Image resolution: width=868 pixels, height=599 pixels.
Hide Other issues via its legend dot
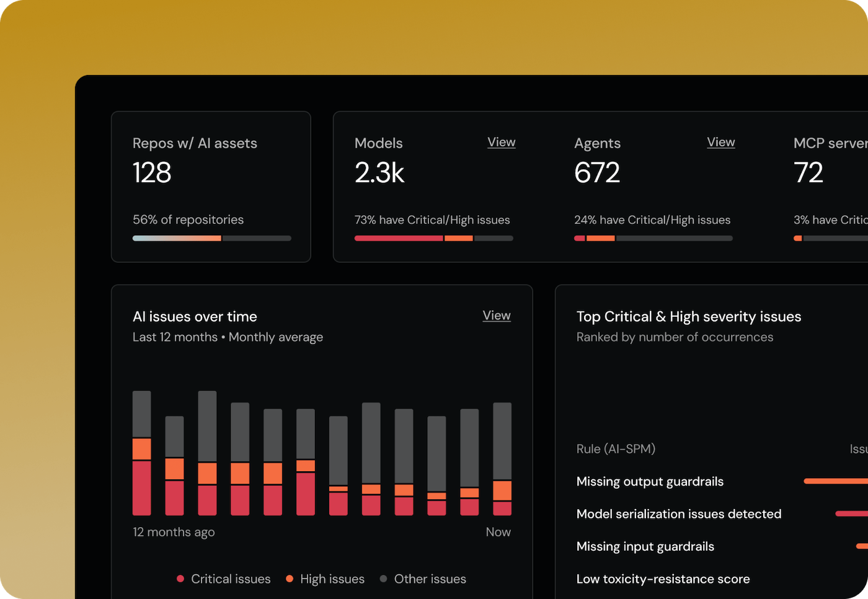pos(383,579)
